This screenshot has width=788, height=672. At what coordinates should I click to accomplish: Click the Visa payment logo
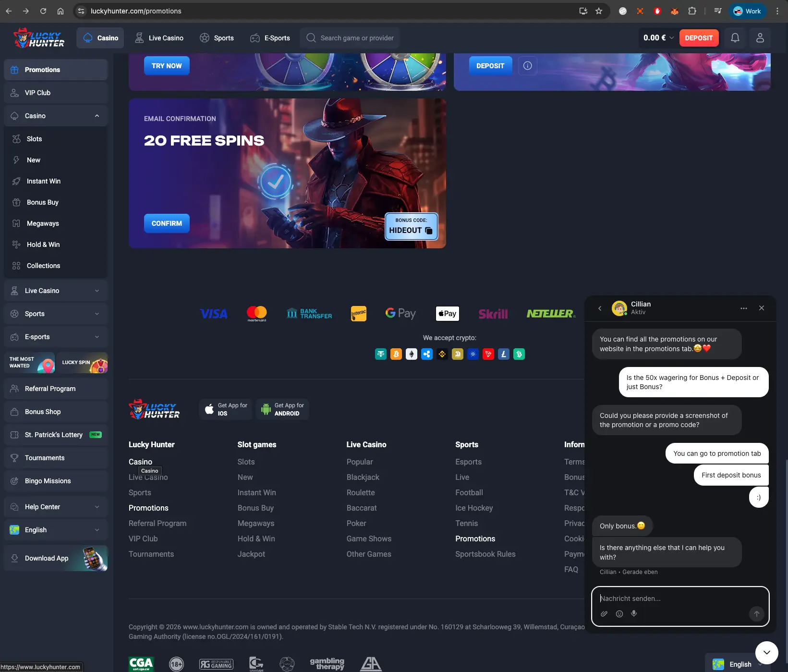[x=214, y=314]
